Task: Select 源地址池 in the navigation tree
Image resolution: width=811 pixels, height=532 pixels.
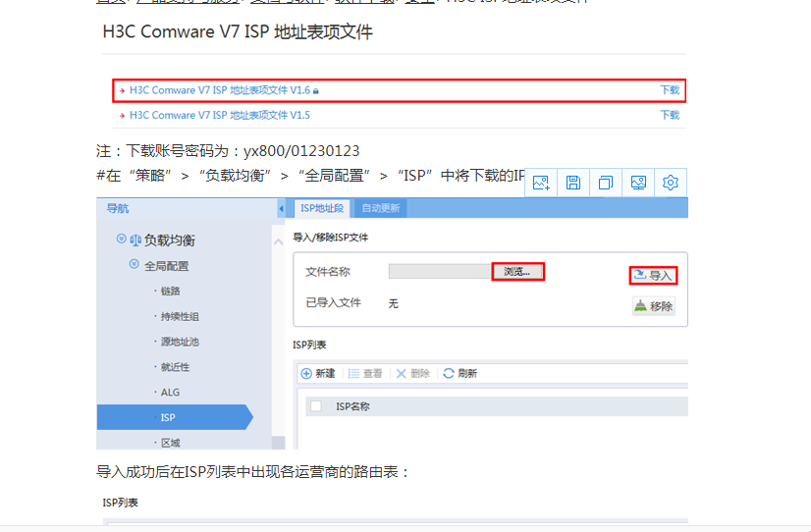Action: click(180, 342)
